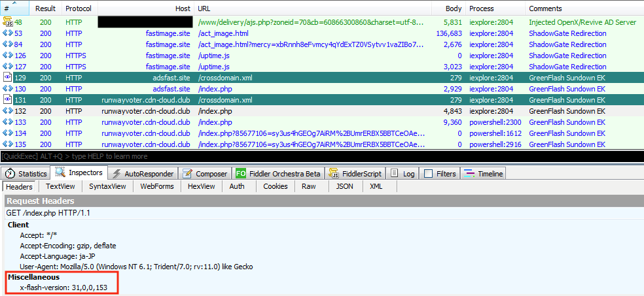This screenshot has height=296, width=644.
Task: Switch to the HexView inspector tab
Action: [x=201, y=186]
